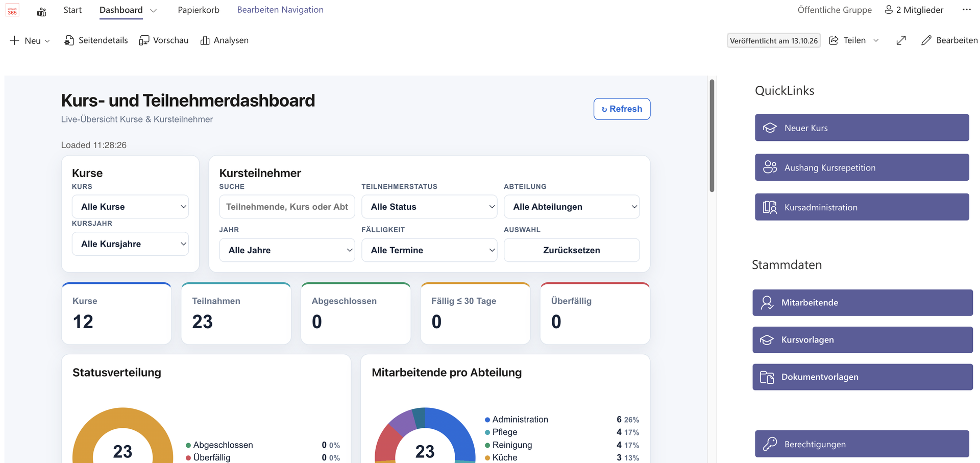
Task: Click the Bearbeiten pencil icon
Action: tap(926, 40)
